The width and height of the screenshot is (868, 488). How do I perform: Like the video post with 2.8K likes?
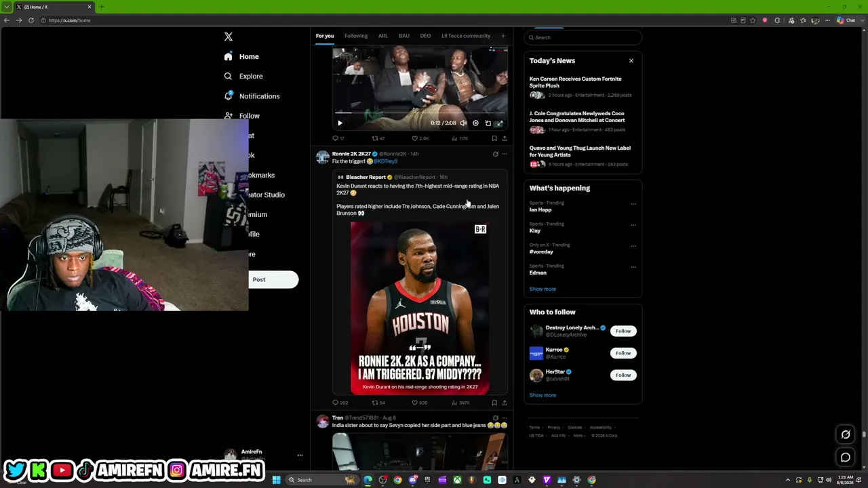click(x=420, y=138)
